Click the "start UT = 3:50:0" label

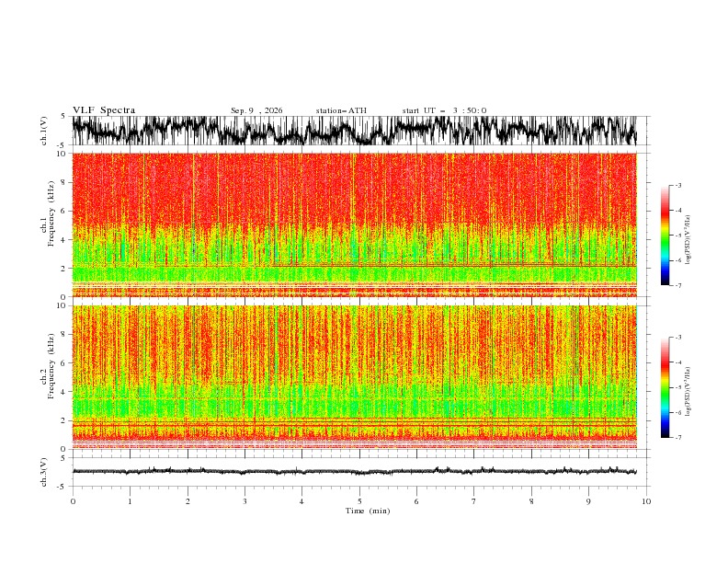click(444, 110)
